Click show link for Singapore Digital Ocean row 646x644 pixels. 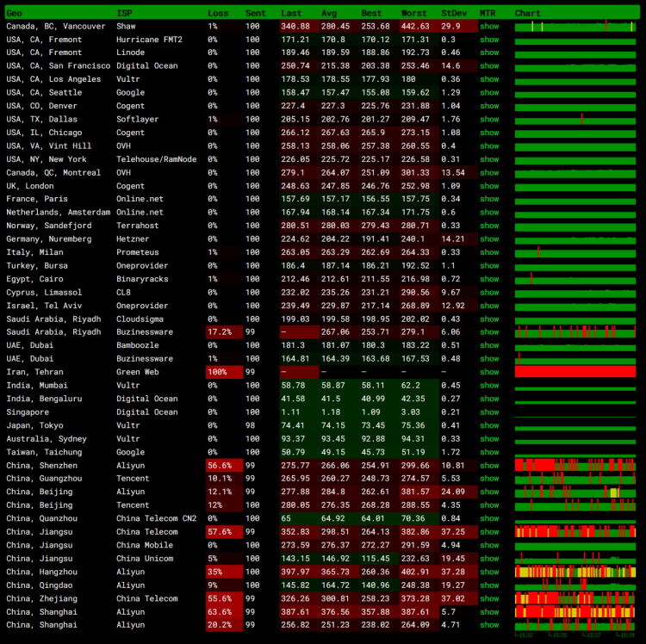(489, 412)
